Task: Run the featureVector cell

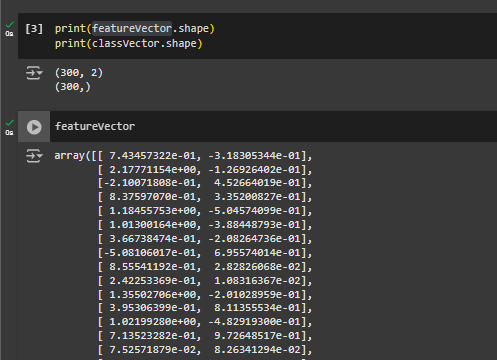Action: point(34,127)
